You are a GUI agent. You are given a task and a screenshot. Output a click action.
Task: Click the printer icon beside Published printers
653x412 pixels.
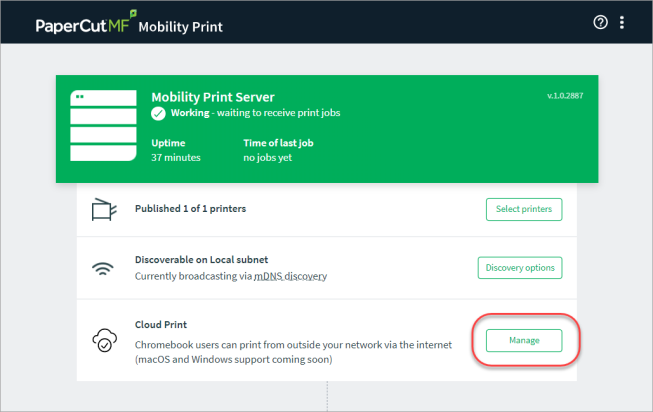click(104, 209)
